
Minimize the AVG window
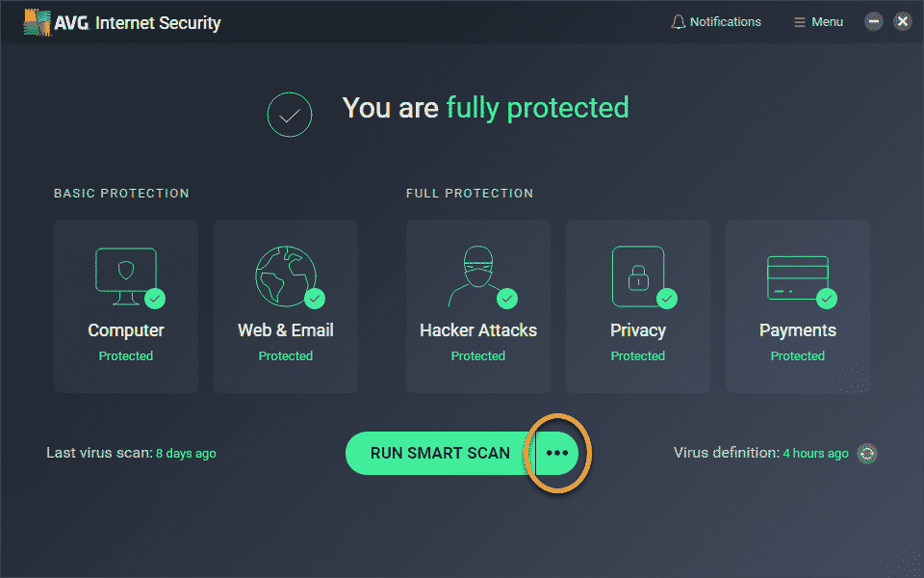(x=873, y=21)
